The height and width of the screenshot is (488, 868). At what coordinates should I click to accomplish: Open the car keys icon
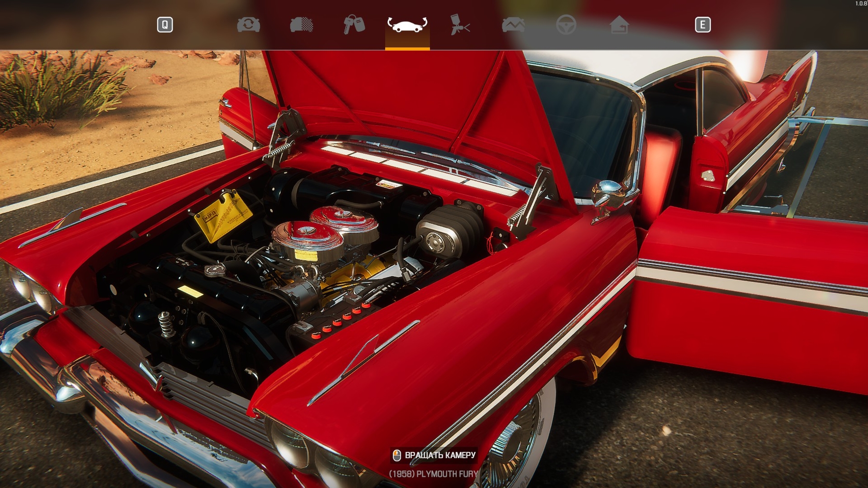click(354, 25)
